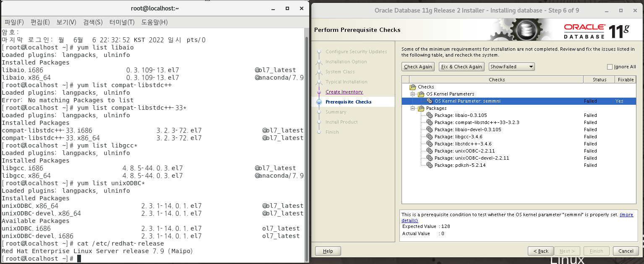
Task: Click the cat /etc/redhat-release command line
Action: point(83,243)
